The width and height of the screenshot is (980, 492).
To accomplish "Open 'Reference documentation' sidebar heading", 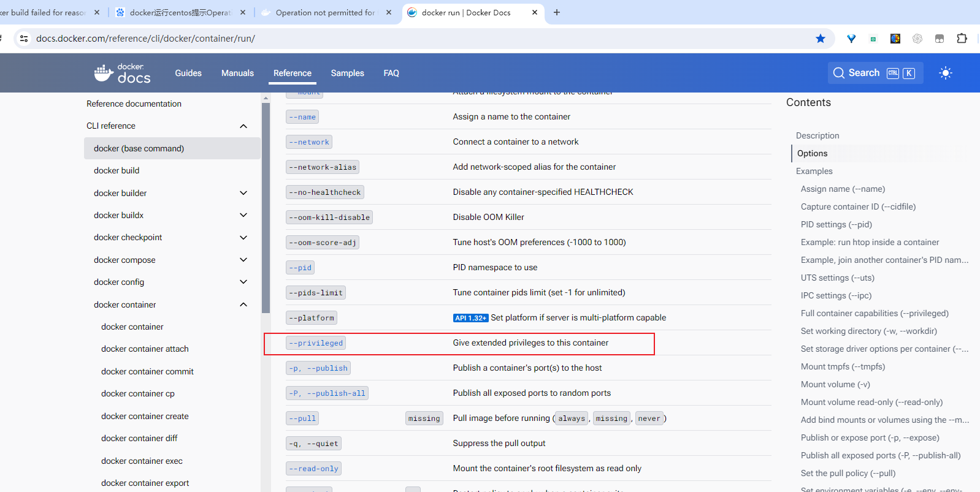I will (x=134, y=104).
